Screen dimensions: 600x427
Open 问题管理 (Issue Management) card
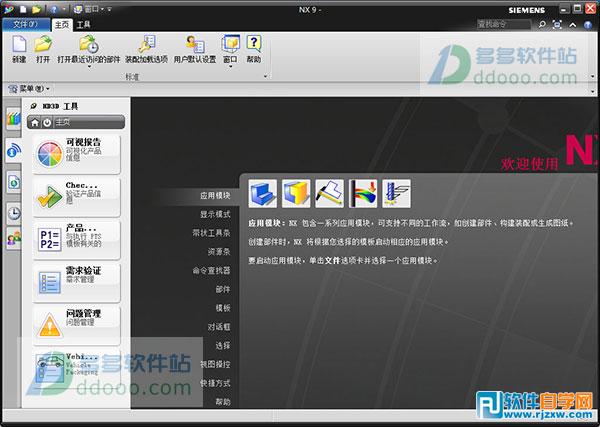(77, 325)
